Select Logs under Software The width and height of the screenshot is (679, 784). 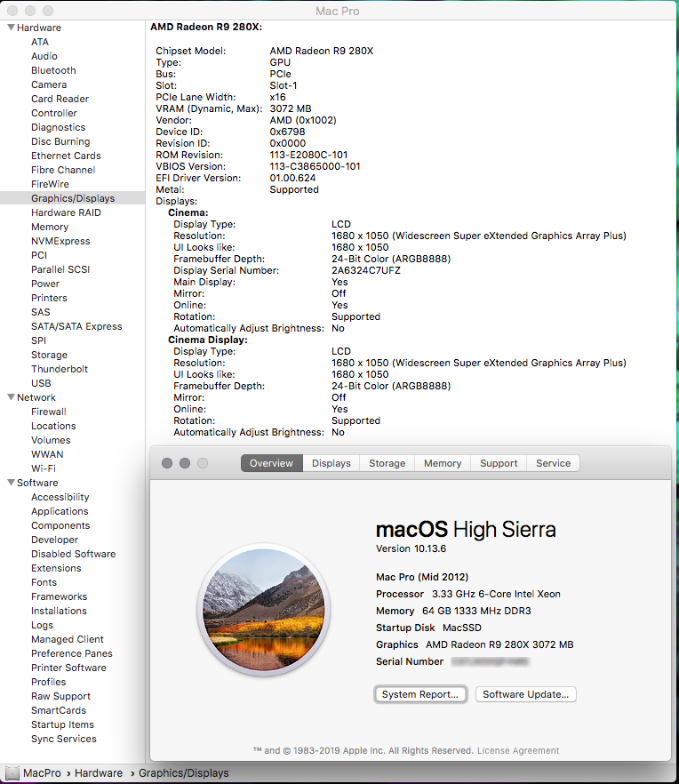42,625
